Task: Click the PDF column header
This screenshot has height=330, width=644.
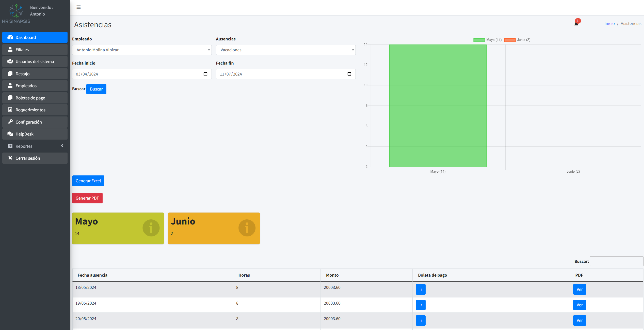Action: click(x=607, y=275)
